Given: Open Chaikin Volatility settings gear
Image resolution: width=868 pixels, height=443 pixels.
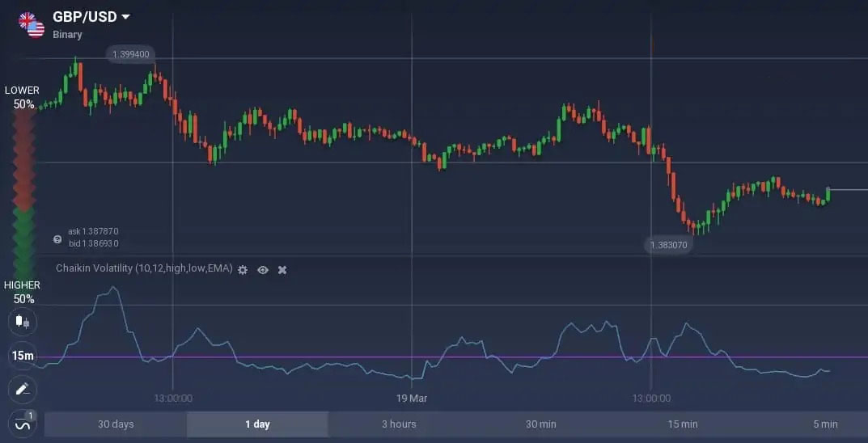Looking at the screenshot, I should click(x=243, y=269).
